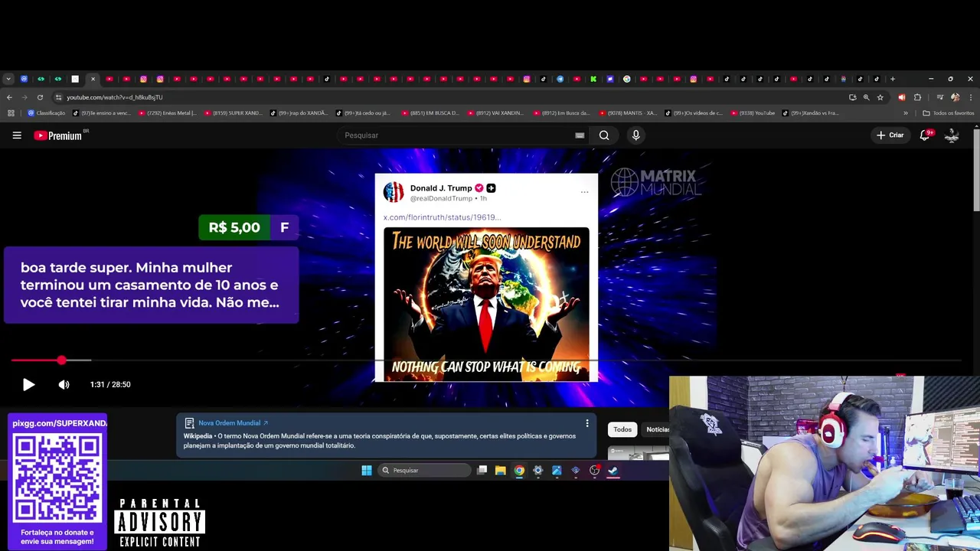
Task: Open a new browser tab with plus
Action: [x=893, y=79]
